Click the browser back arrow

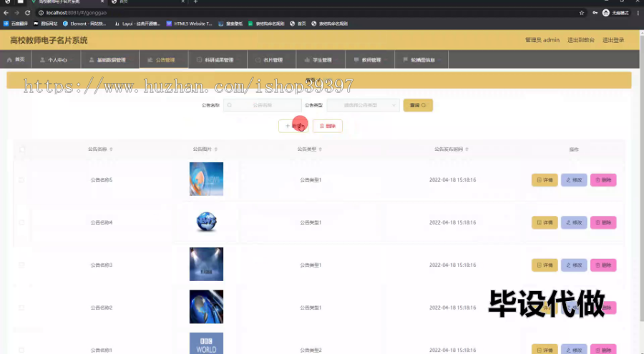point(6,13)
